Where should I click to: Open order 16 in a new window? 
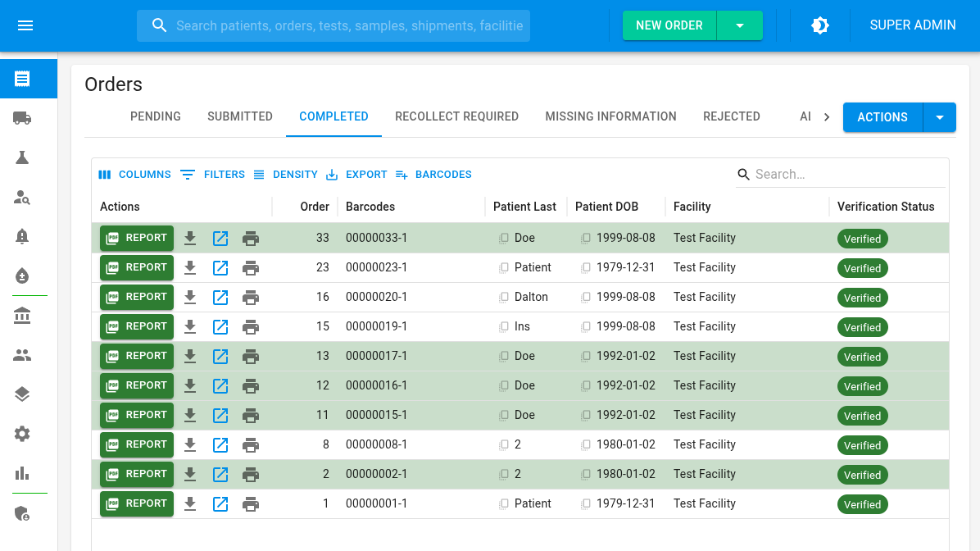pyautogui.click(x=220, y=297)
